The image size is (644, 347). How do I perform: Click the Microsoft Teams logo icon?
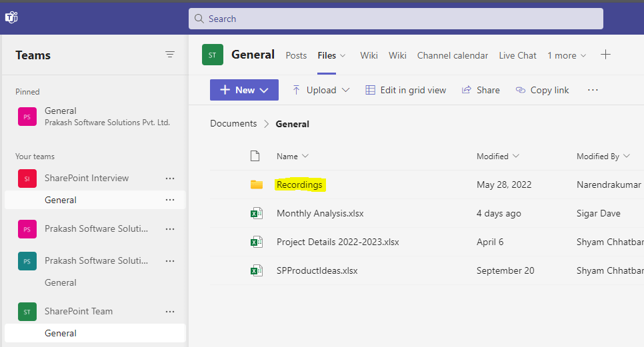tap(11, 18)
